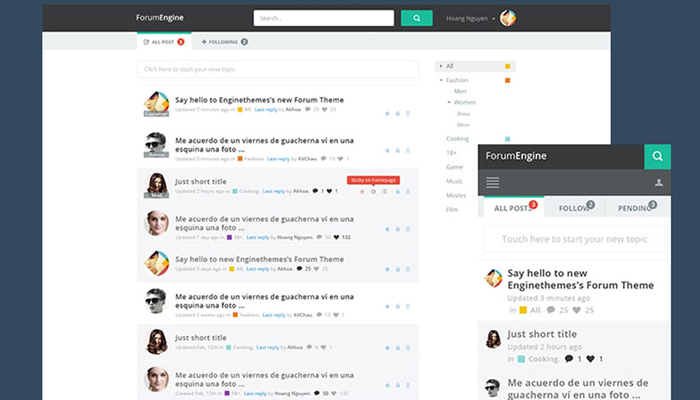Screen dimensions: 700x400
Task: Delete the desktop 'Just short title' thread updated 2 hours ago
Action: (x=408, y=192)
